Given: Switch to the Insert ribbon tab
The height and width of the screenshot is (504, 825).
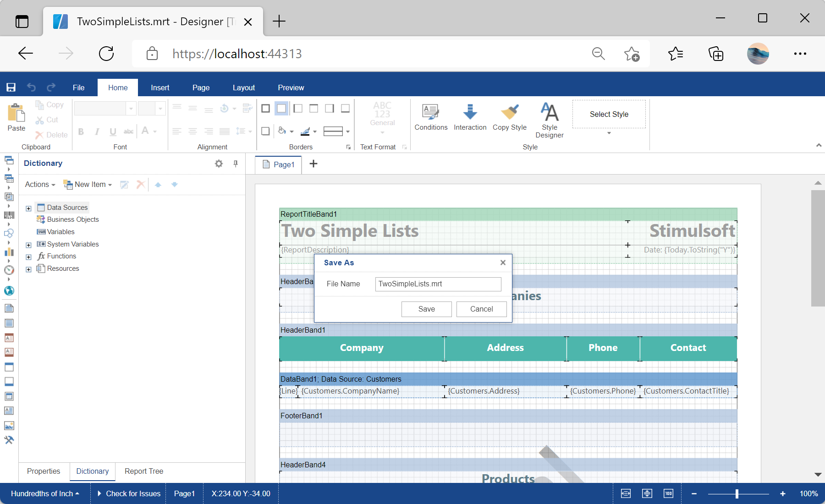Looking at the screenshot, I should (x=160, y=88).
